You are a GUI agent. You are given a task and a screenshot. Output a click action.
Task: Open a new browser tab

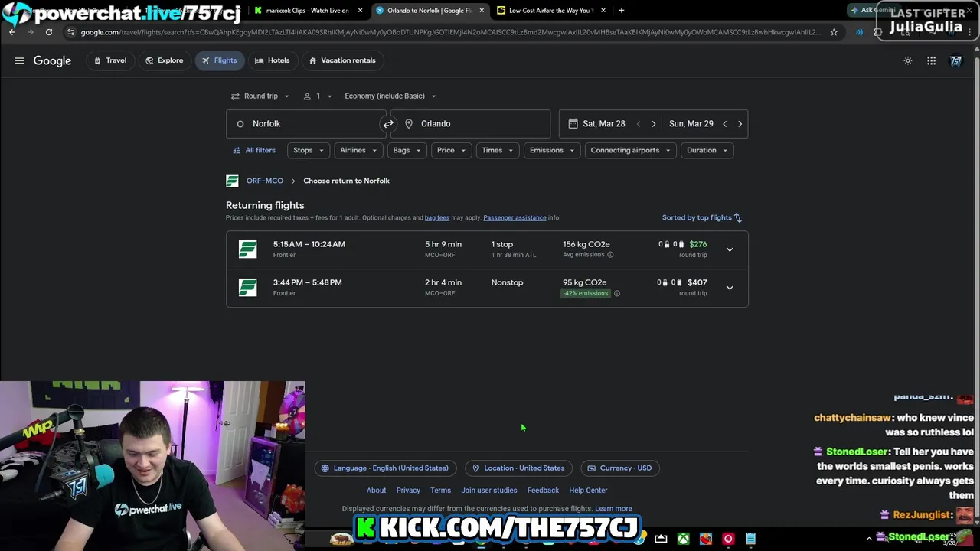621,11
